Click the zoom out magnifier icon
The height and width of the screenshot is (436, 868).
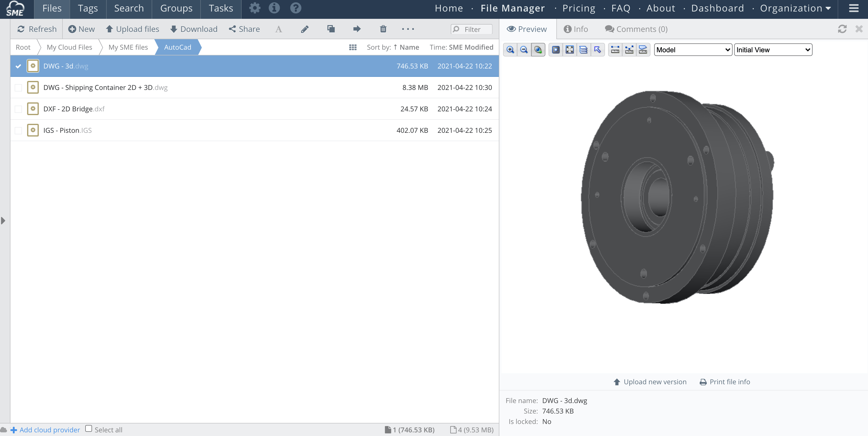point(524,50)
